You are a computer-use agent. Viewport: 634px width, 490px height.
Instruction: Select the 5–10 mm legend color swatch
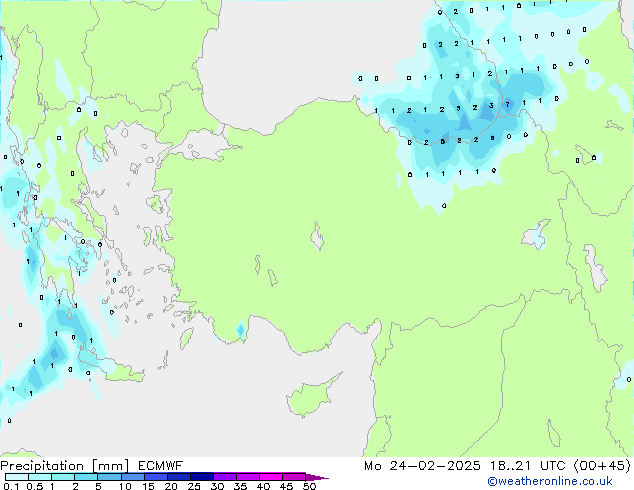(x=109, y=477)
